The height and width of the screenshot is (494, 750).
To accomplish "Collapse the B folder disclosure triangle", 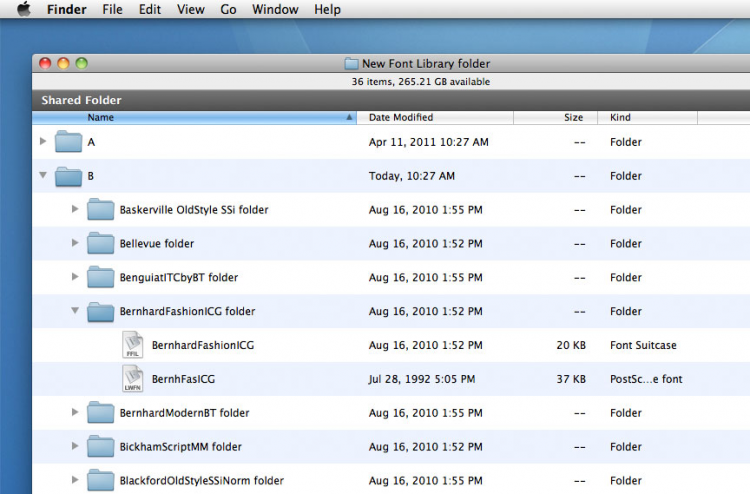I will tap(43, 176).
